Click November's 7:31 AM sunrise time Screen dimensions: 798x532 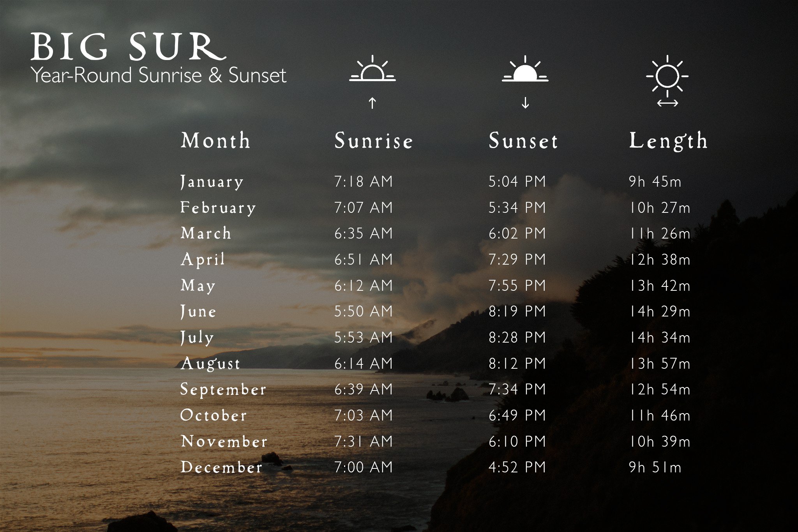(x=363, y=442)
